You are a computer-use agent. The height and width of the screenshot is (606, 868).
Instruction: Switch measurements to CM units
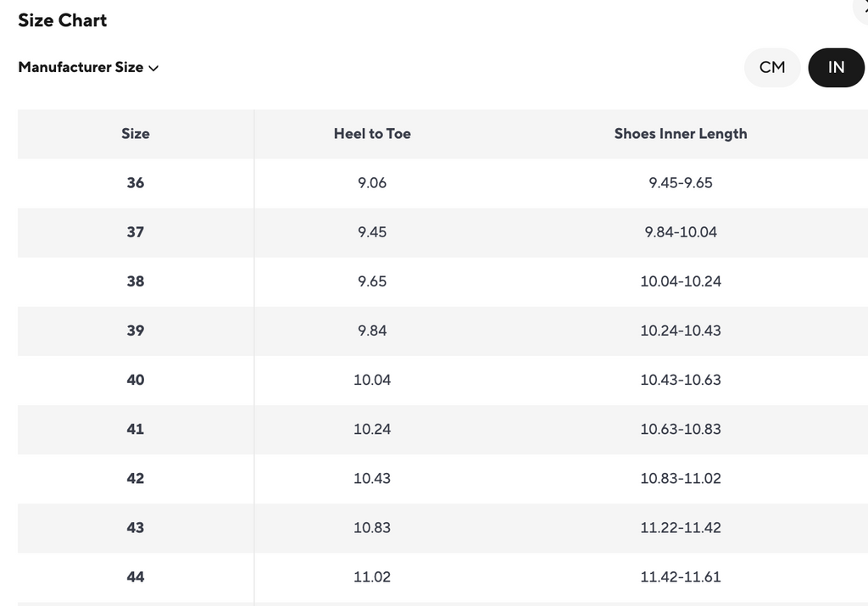coord(772,67)
